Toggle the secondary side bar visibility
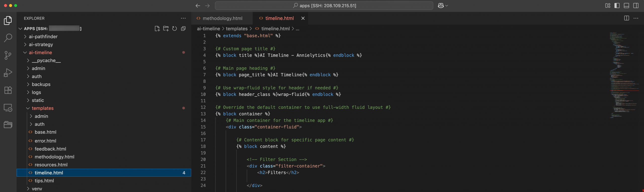Screen dimensions: 644x192 636,6
